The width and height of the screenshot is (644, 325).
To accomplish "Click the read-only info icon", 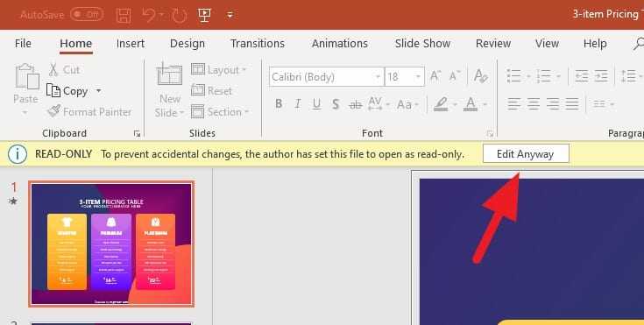I will (x=18, y=154).
